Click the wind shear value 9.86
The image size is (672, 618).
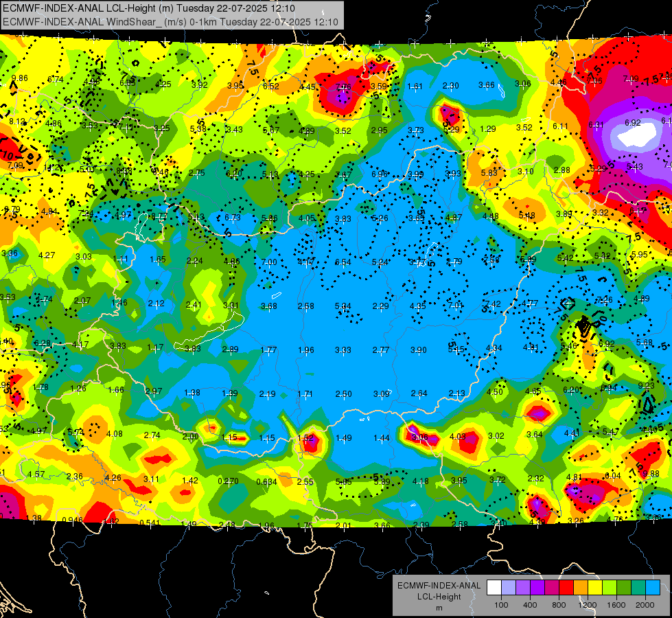click(20, 78)
